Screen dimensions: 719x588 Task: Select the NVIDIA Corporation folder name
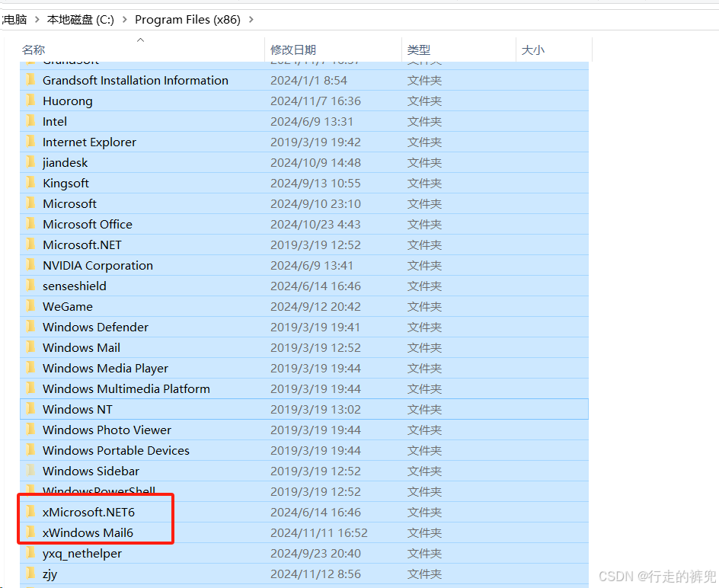point(97,266)
